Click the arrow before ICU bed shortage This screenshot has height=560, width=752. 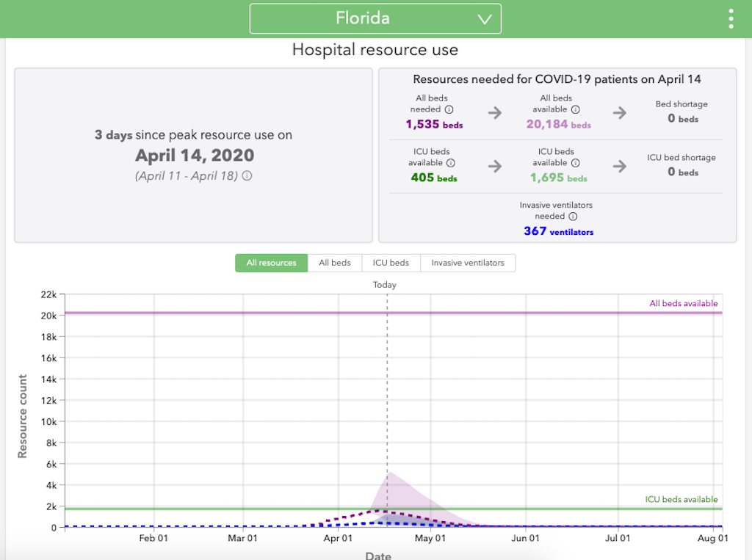[620, 167]
